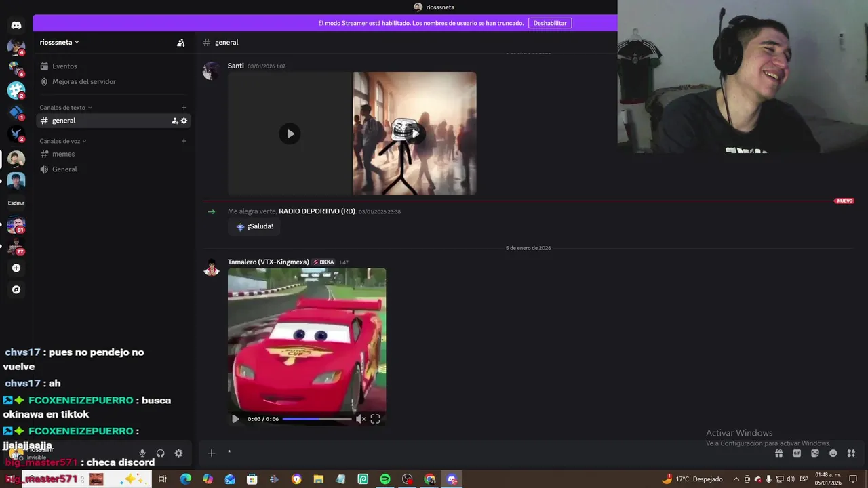Unmute the Cars video sound
This screenshot has height=488, width=868.
361,419
